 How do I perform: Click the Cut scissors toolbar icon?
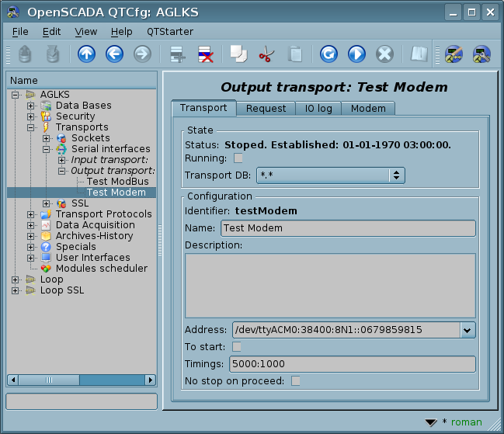click(266, 54)
